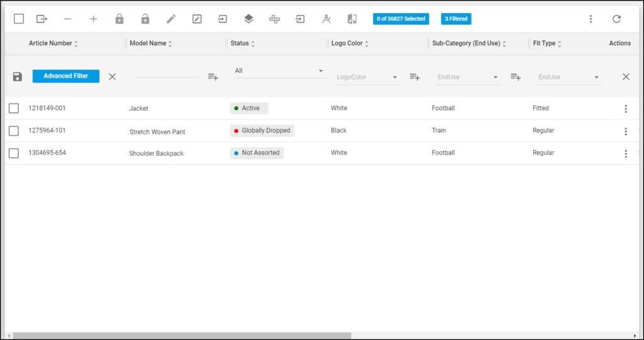This screenshot has height=340, width=644.
Task: Click the boxed pencil edit icon
Action: click(x=197, y=19)
